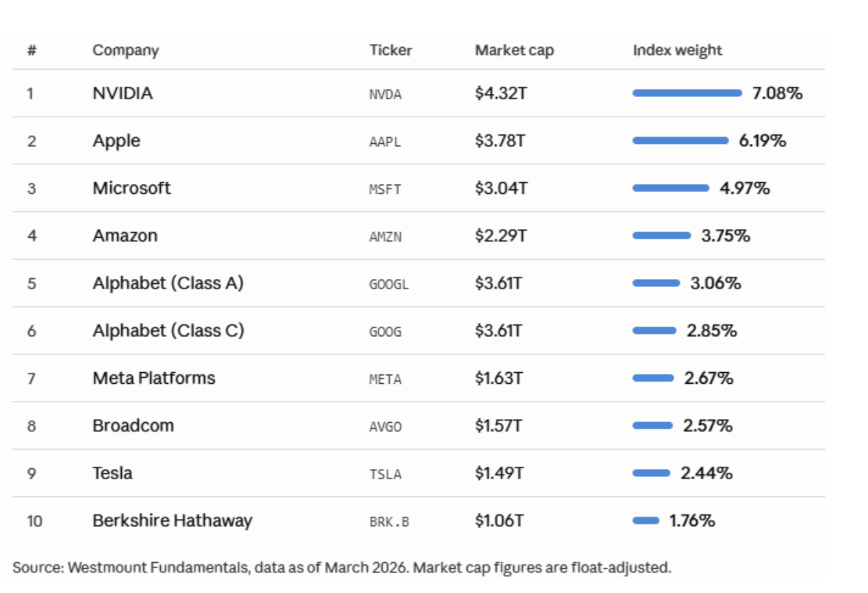The width and height of the screenshot is (868, 593).
Task: Select the Meta Platforms company name
Action: point(154,379)
